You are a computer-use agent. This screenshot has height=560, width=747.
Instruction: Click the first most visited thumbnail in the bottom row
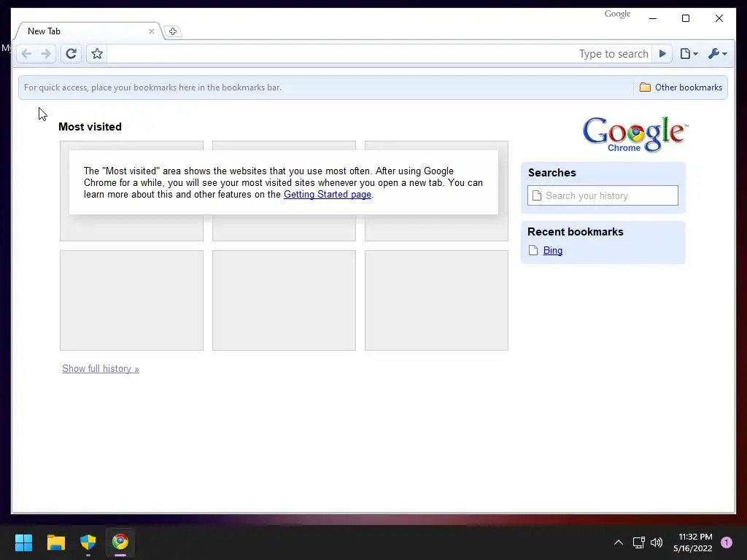[131, 300]
